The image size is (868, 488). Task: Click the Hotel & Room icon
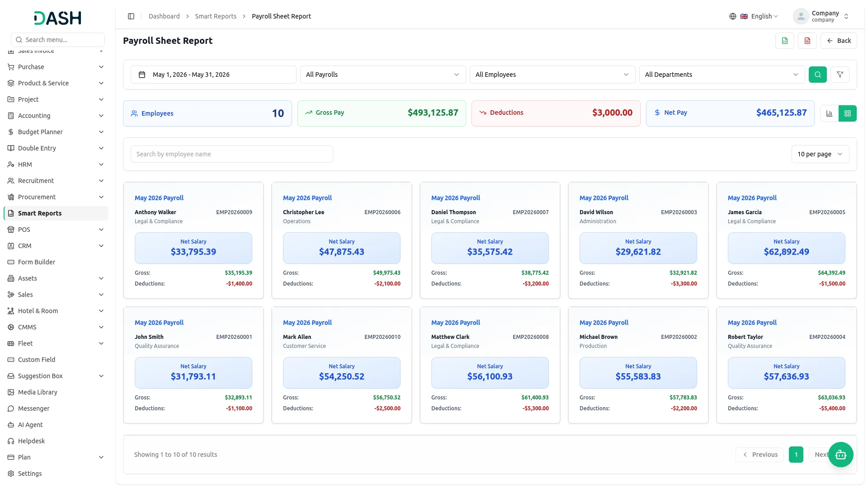click(x=11, y=311)
